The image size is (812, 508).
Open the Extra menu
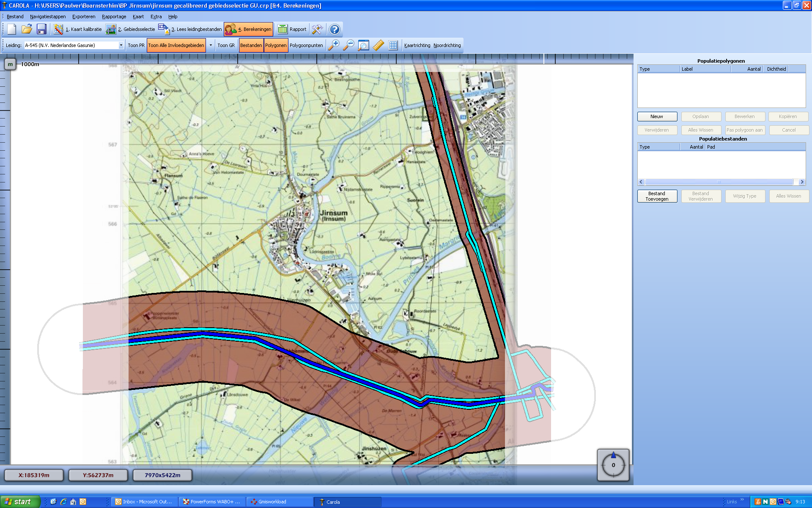tap(156, 17)
